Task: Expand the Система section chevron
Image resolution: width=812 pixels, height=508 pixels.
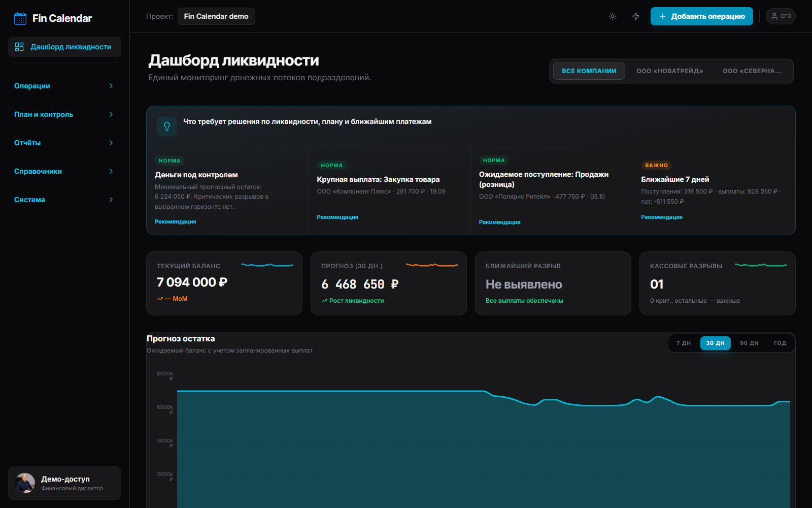Action: (x=111, y=200)
